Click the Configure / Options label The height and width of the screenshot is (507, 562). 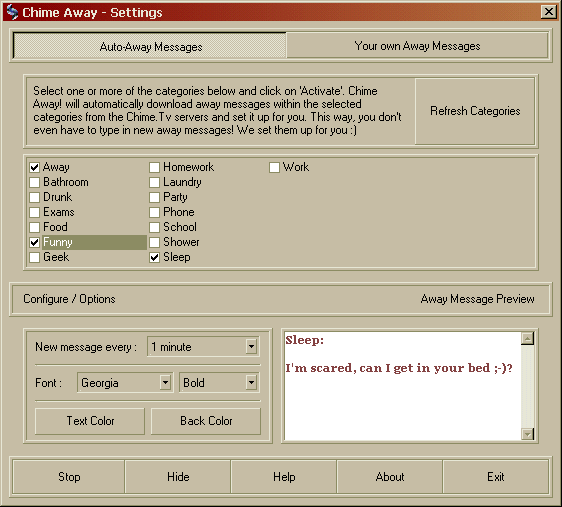coord(69,299)
